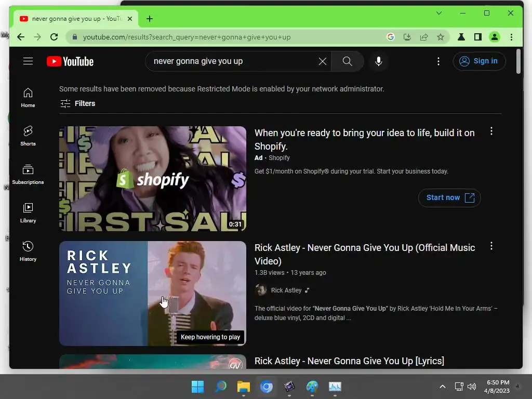Click the Rick Astley channel name
Image resolution: width=532 pixels, height=399 pixels.
pyautogui.click(x=286, y=290)
